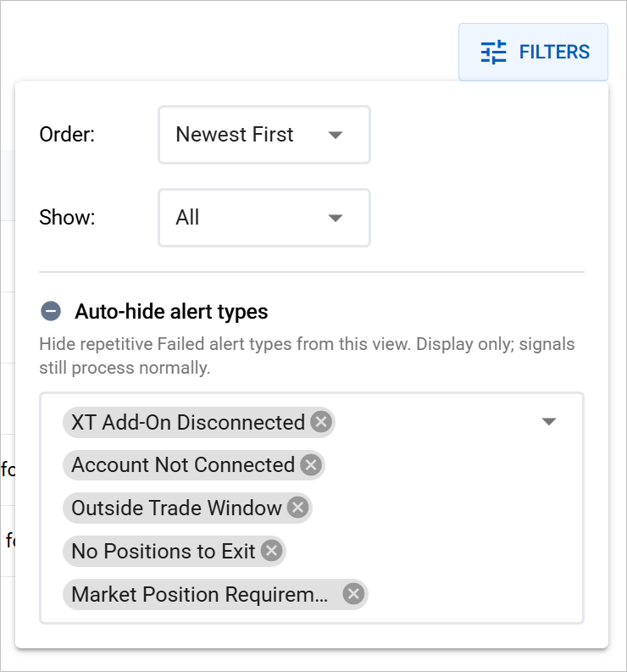The height and width of the screenshot is (672, 627).
Task: Click the FILTERS button
Action: (x=533, y=52)
